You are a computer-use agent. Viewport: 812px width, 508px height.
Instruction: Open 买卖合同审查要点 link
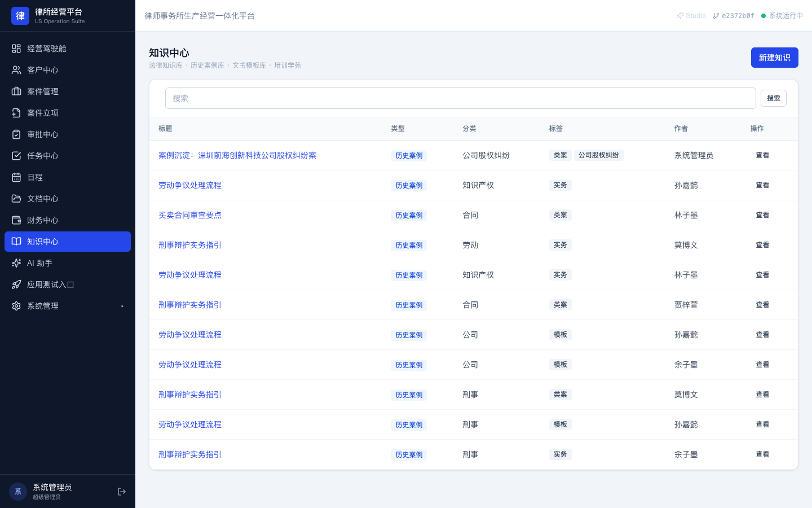click(190, 215)
